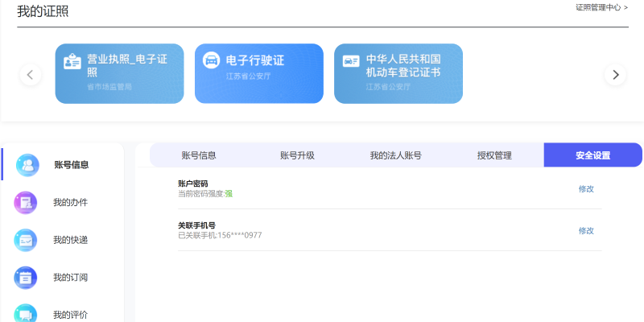This screenshot has height=322, width=644.
Task: Click the 我的订阅 sidebar icon
Action: [x=26, y=278]
